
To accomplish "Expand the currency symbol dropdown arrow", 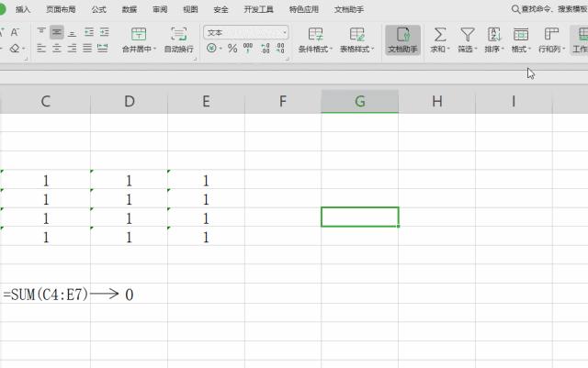I will 220,49.
